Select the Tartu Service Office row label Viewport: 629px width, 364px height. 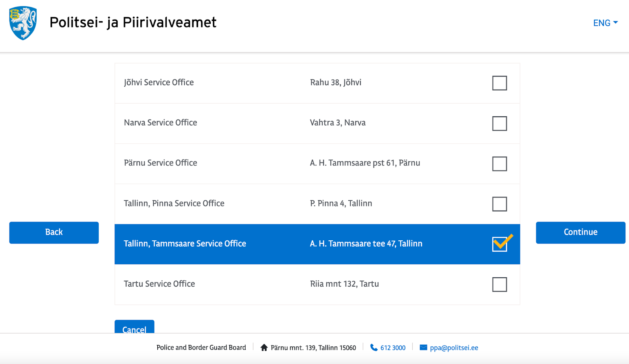159,284
